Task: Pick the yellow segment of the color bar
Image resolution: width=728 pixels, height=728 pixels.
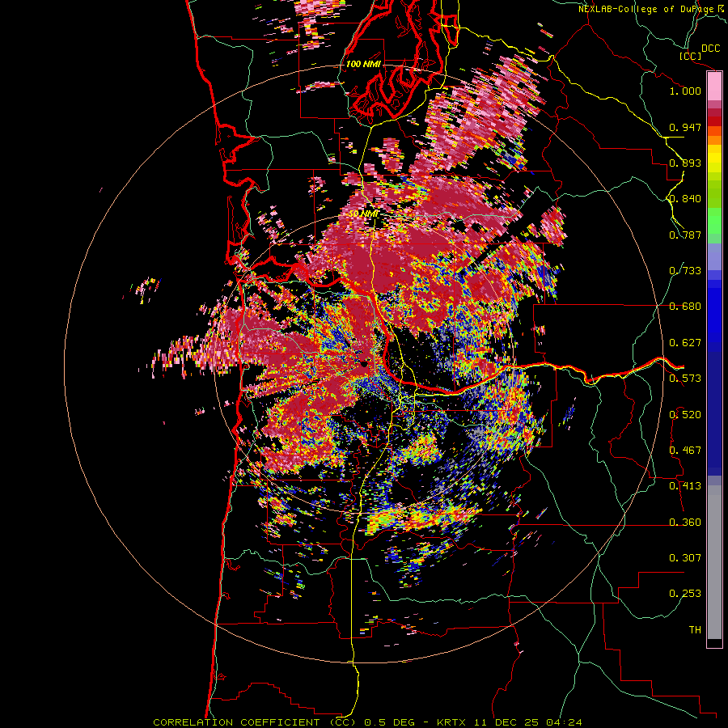Action: click(x=714, y=159)
